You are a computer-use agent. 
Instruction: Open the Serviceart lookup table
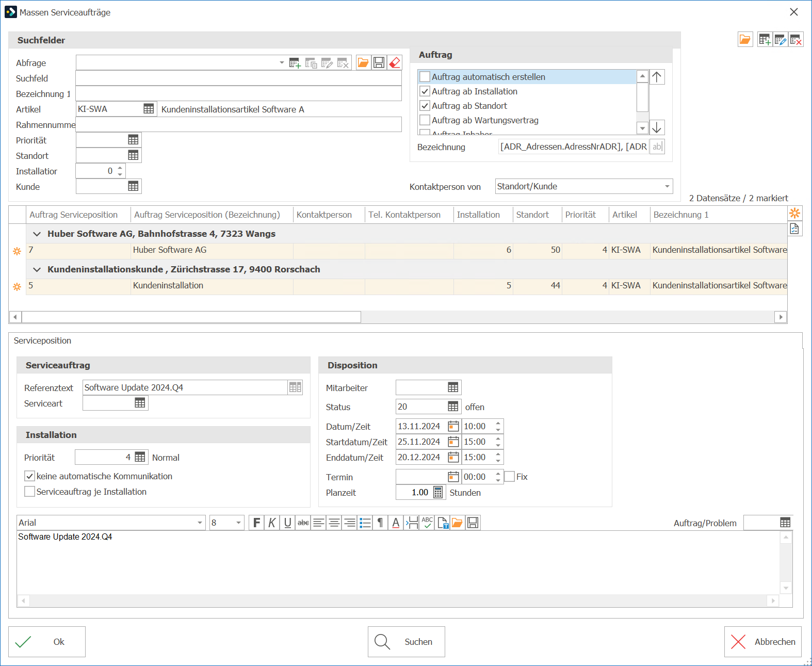tap(140, 403)
